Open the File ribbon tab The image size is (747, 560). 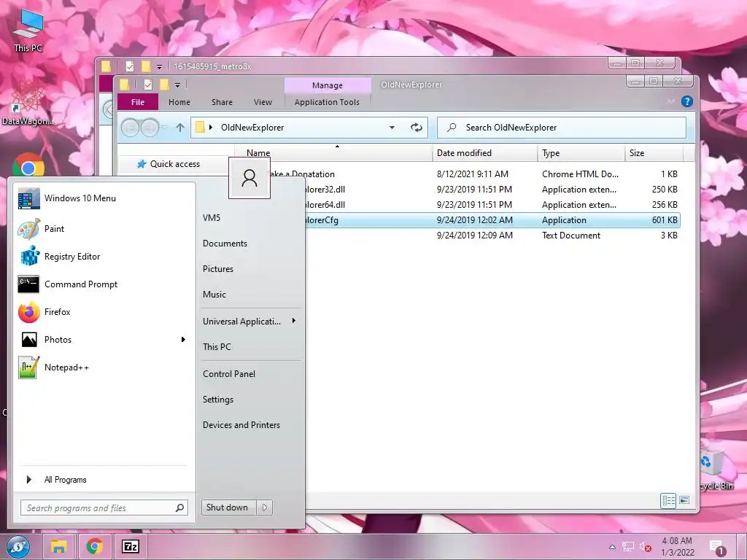point(138,102)
